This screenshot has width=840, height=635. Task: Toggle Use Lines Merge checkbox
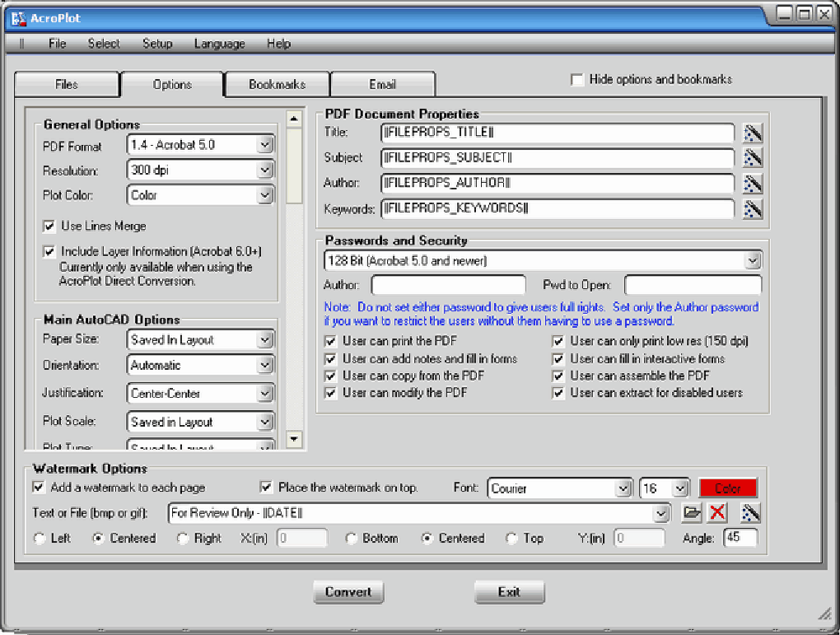click(x=49, y=226)
